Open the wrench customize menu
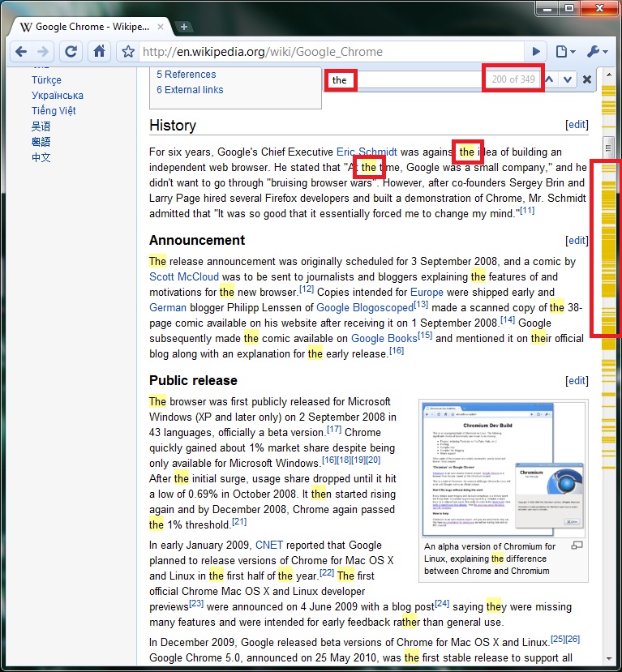The width and height of the screenshot is (622, 672). [x=597, y=52]
